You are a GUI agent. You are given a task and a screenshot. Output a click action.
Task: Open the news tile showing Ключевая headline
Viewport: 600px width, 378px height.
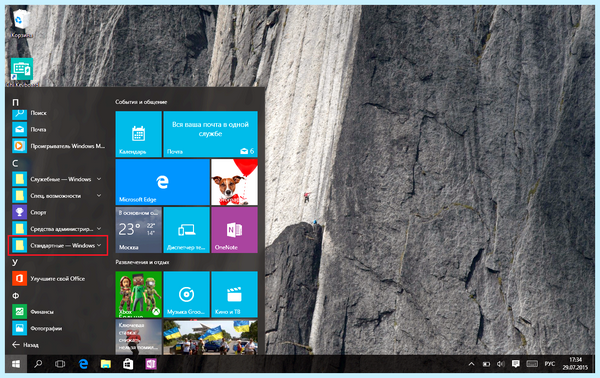coord(139,337)
